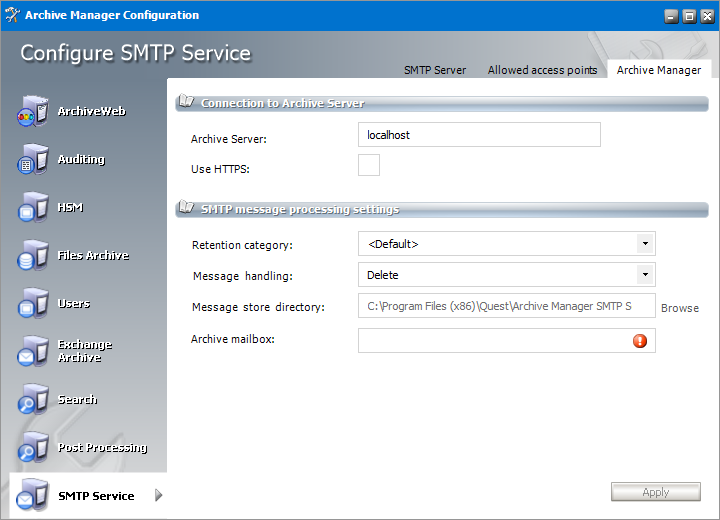Enable the Use HTTPS checkbox
720x520 pixels.
coord(369,166)
